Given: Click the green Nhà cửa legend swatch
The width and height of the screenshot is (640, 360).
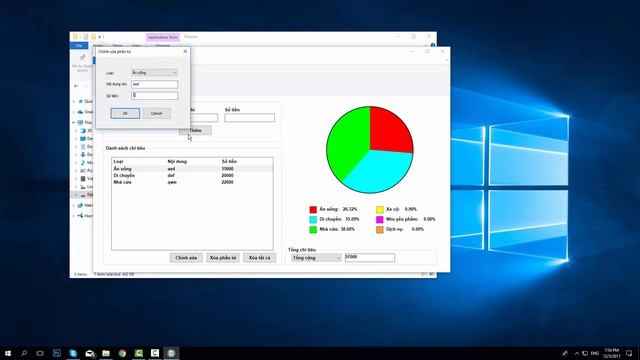Looking at the screenshot, I should [x=313, y=229].
